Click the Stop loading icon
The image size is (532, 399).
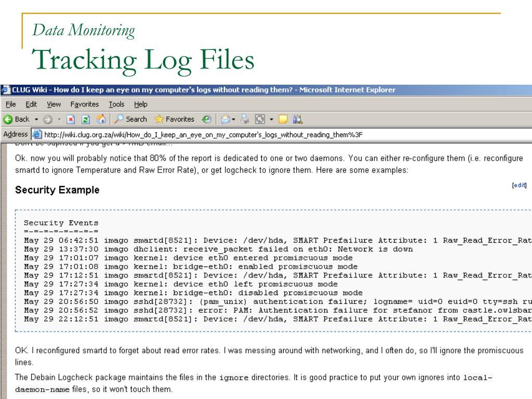pyautogui.click(x=71, y=119)
